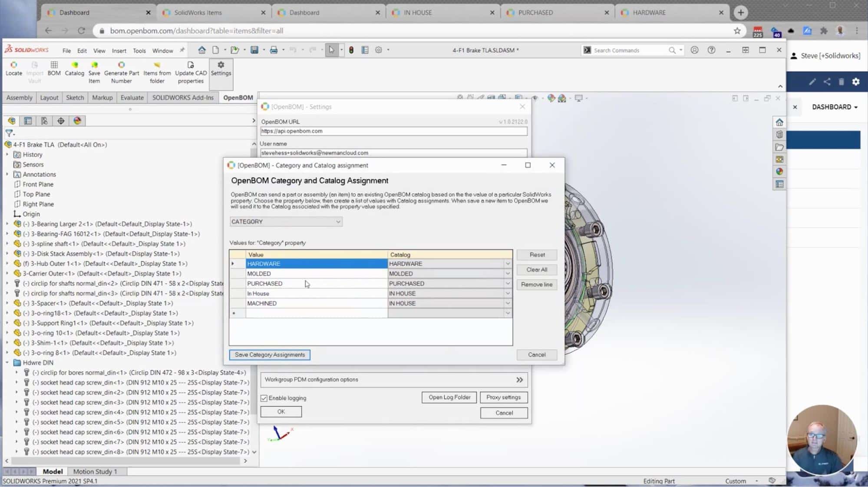Expand CATEGORY property dropdown
This screenshot has width=868, height=487.
pos(337,222)
